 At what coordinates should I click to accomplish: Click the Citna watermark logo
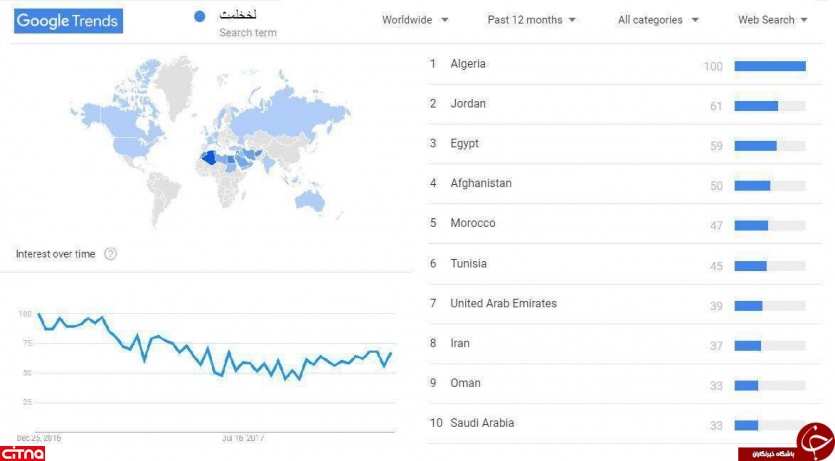(22, 454)
